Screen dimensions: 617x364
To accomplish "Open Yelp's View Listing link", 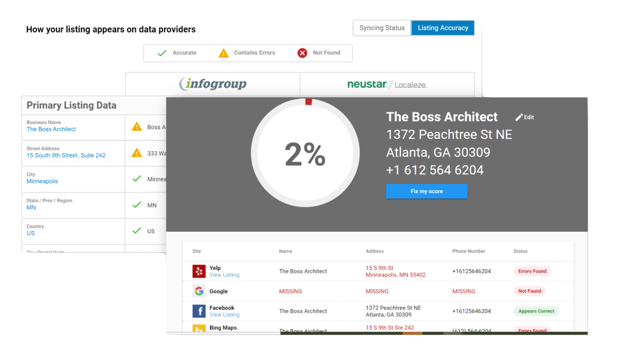I will click(x=224, y=275).
